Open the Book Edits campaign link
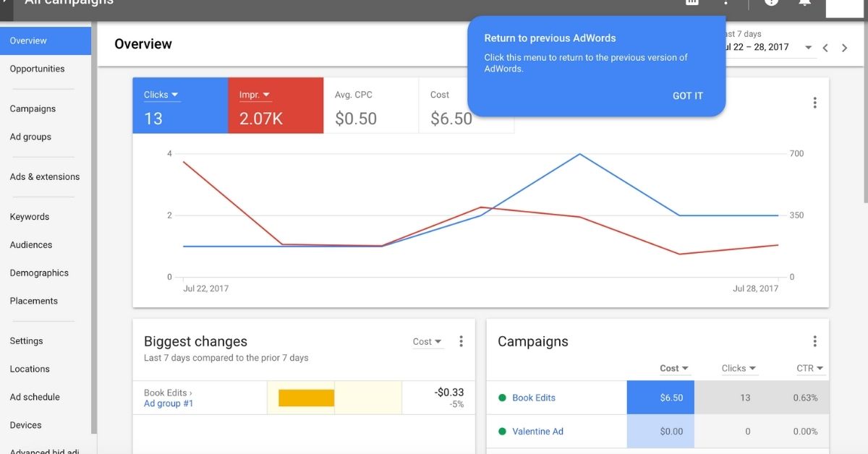Image resolution: width=868 pixels, height=454 pixels. (534, 398)
